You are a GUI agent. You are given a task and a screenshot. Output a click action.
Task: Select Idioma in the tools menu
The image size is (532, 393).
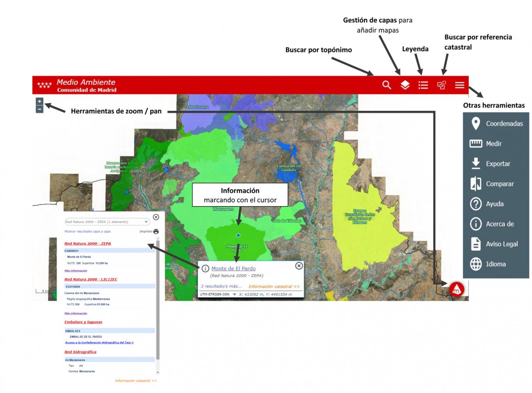point(496,264)
